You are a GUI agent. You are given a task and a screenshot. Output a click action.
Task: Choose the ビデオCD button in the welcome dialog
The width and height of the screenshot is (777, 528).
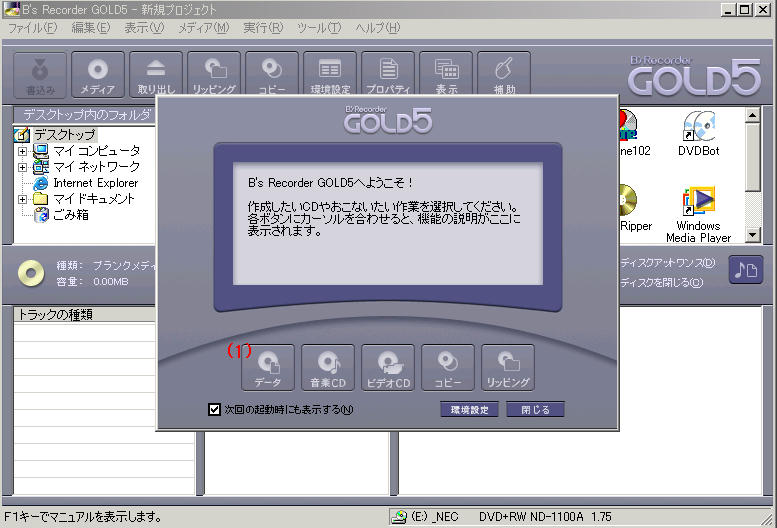coord(388,368)
